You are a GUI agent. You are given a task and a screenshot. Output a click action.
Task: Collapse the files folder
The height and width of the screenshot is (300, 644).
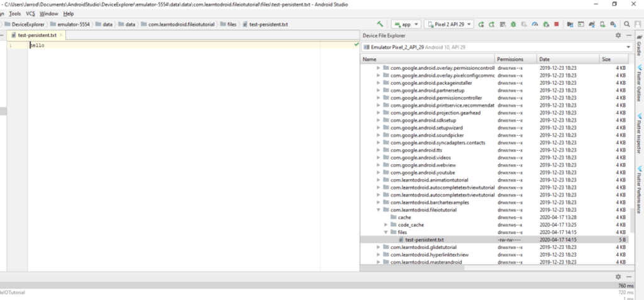386,232
